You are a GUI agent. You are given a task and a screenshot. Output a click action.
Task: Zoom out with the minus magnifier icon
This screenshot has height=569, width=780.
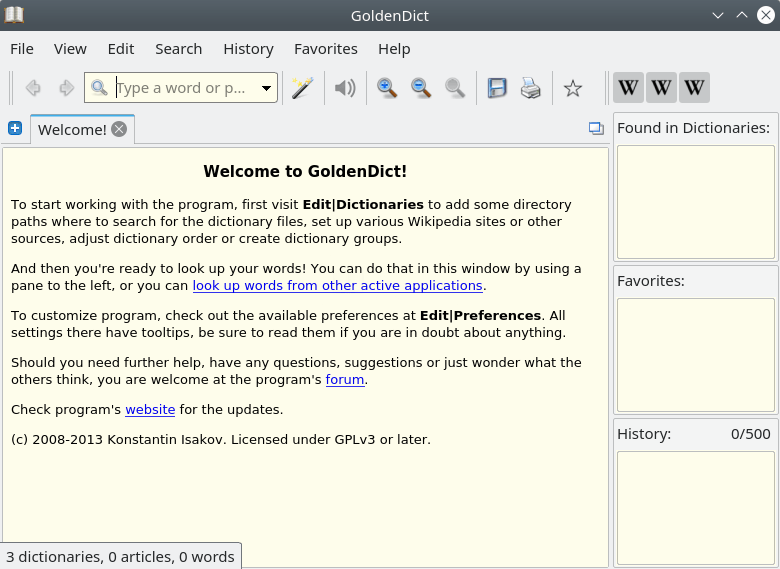421,88
